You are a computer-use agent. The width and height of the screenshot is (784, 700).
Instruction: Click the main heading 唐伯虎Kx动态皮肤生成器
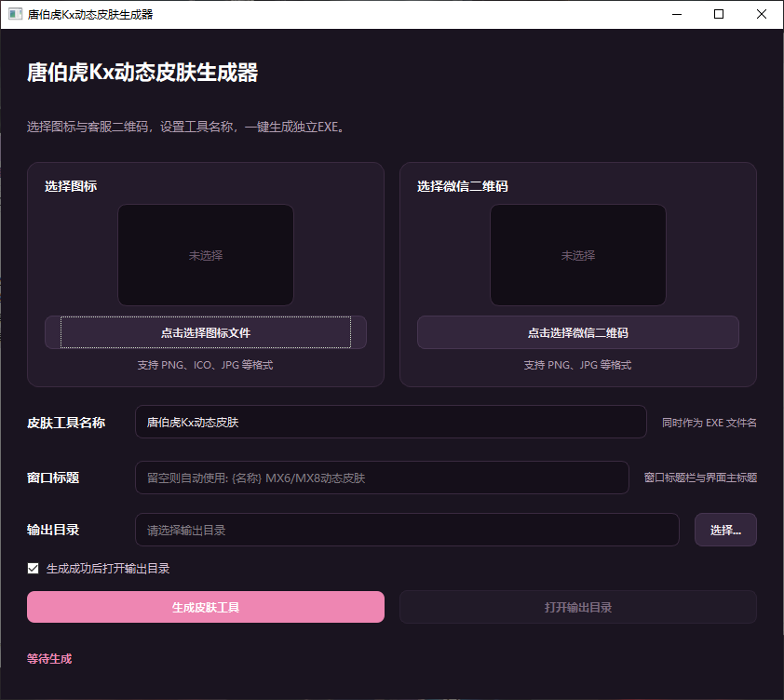pos(142,73)
